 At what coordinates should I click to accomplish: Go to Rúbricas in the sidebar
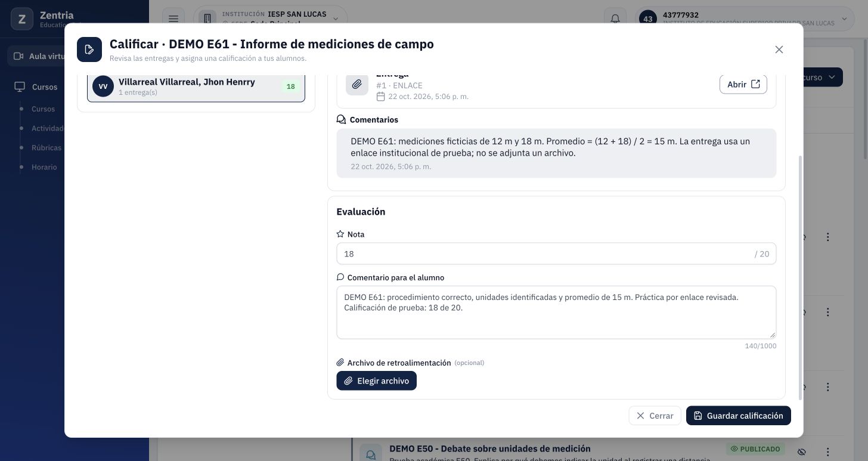click(x=46, y=148)
